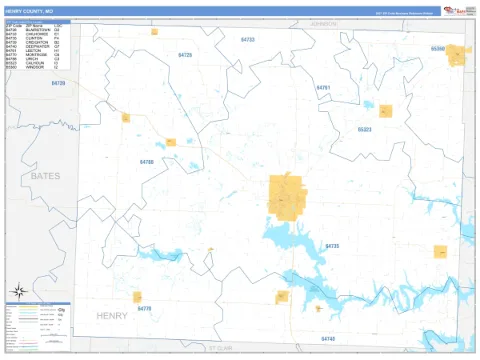This screenshot has height=360, width=480.
Task: Click the compass rose symbol
Action: (19, 292)
